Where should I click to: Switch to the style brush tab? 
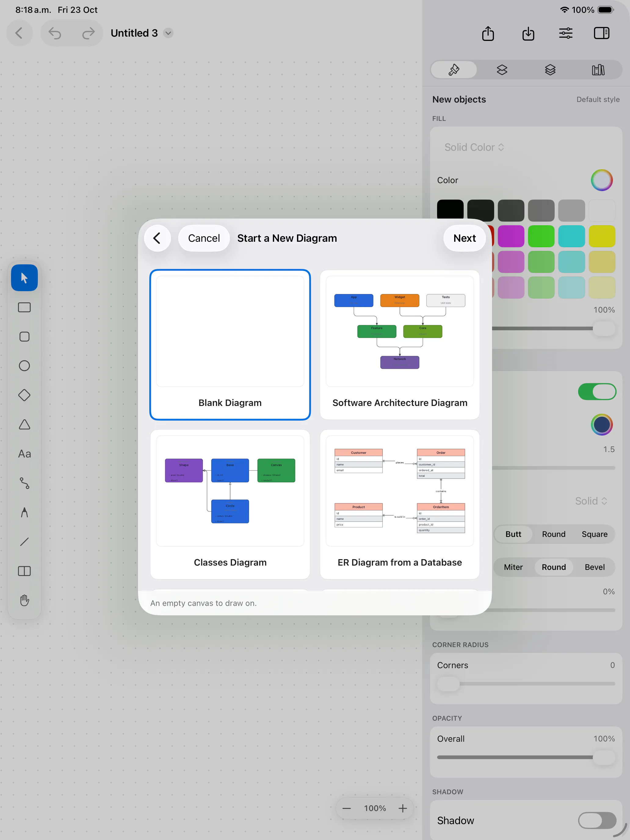pos(454,70)
